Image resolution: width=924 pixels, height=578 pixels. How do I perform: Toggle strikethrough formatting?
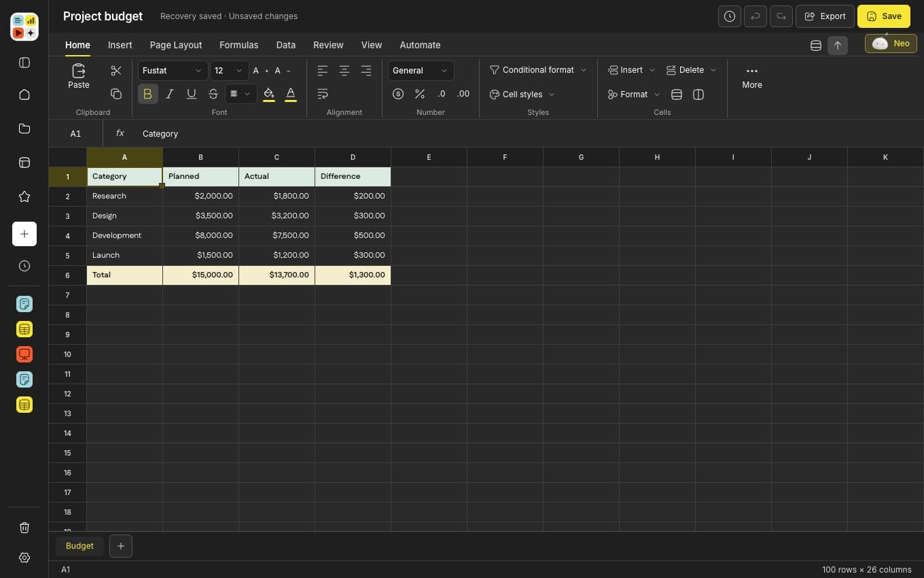pos(213,94)
